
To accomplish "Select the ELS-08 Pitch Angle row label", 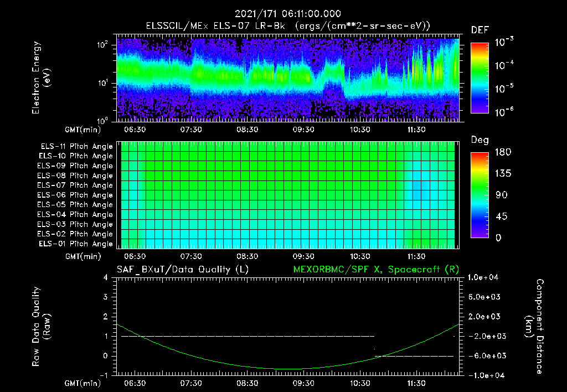I will pos(75,176).
